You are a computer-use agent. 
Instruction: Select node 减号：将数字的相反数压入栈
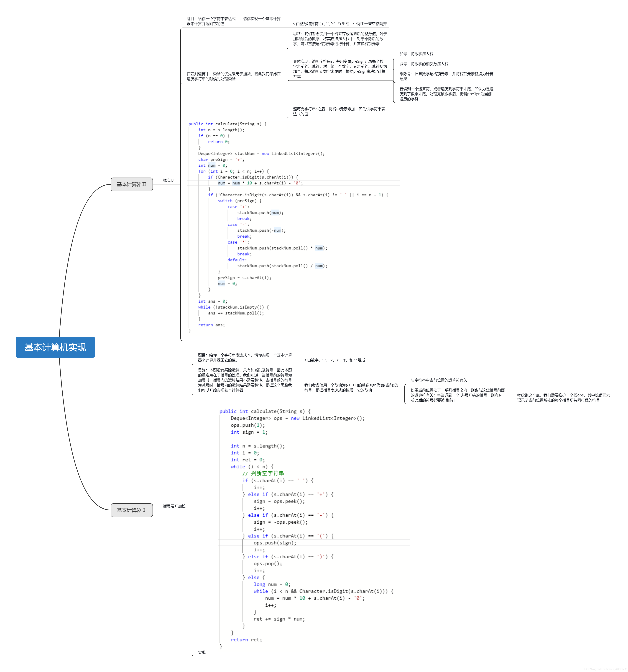(x=424, y=64)
